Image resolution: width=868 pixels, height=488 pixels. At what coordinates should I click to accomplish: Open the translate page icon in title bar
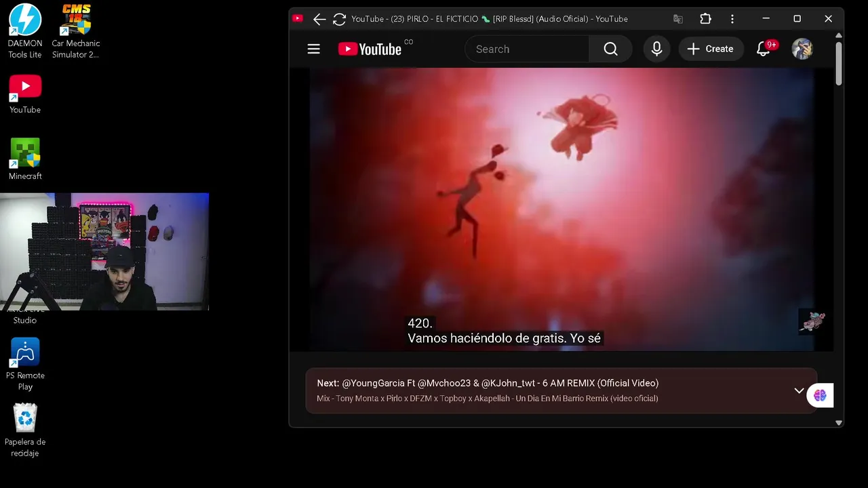click(677, 19)
